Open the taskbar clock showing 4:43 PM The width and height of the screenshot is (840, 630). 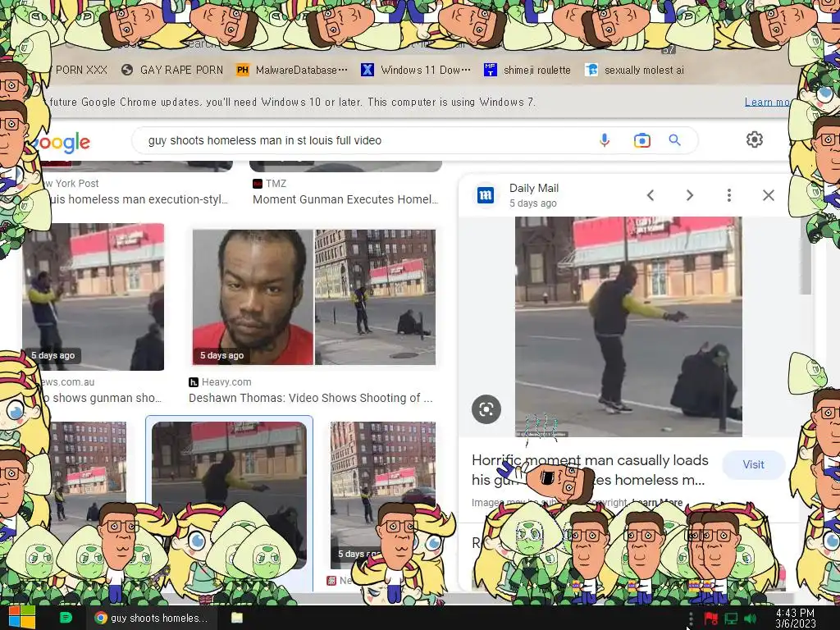(796, 619)
